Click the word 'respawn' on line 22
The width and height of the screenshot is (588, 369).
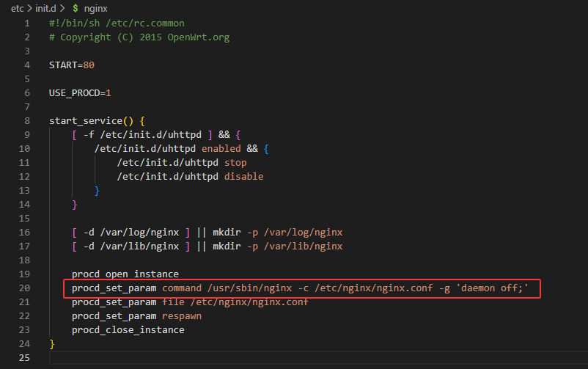[182, 316]
